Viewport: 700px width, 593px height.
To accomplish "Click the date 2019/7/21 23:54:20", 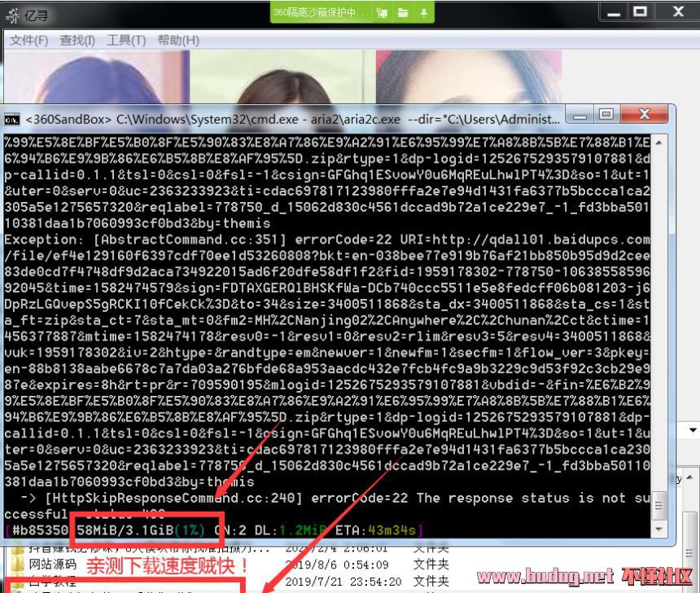I will pyautogui.click(x=343, y=582).
